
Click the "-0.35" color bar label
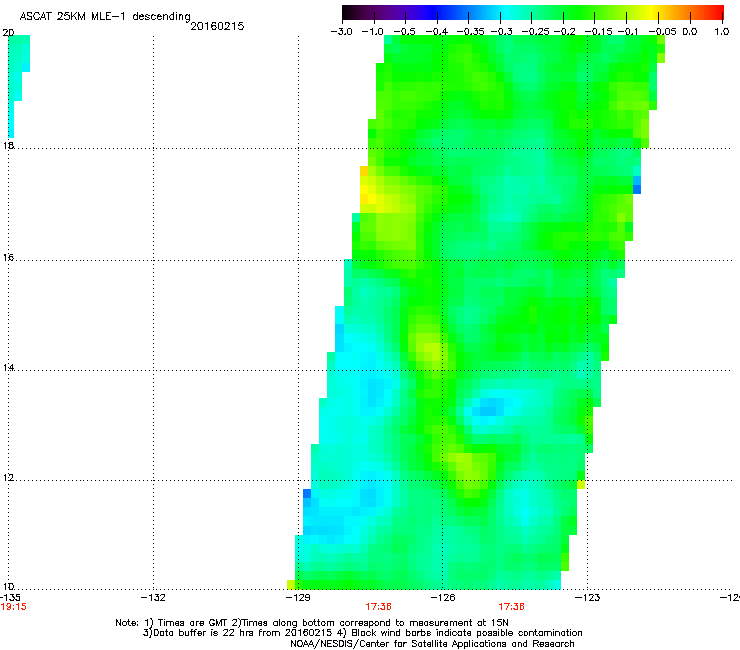(x=469, y=32)
